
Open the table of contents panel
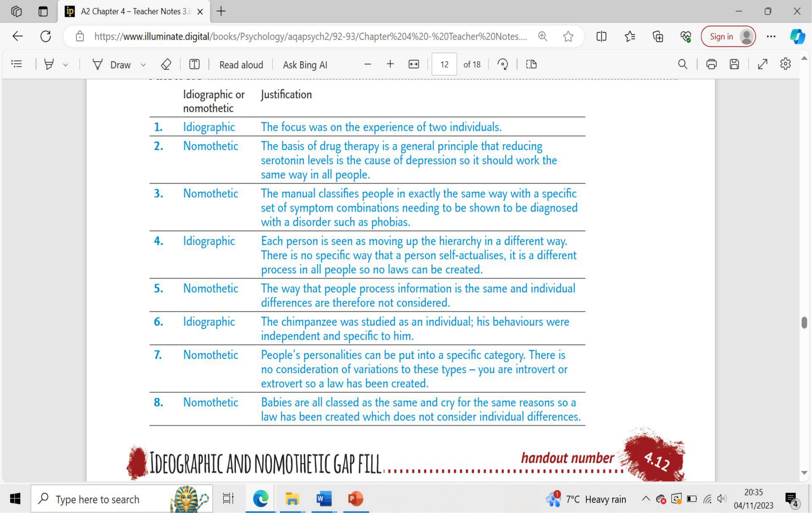click(17, 64)
